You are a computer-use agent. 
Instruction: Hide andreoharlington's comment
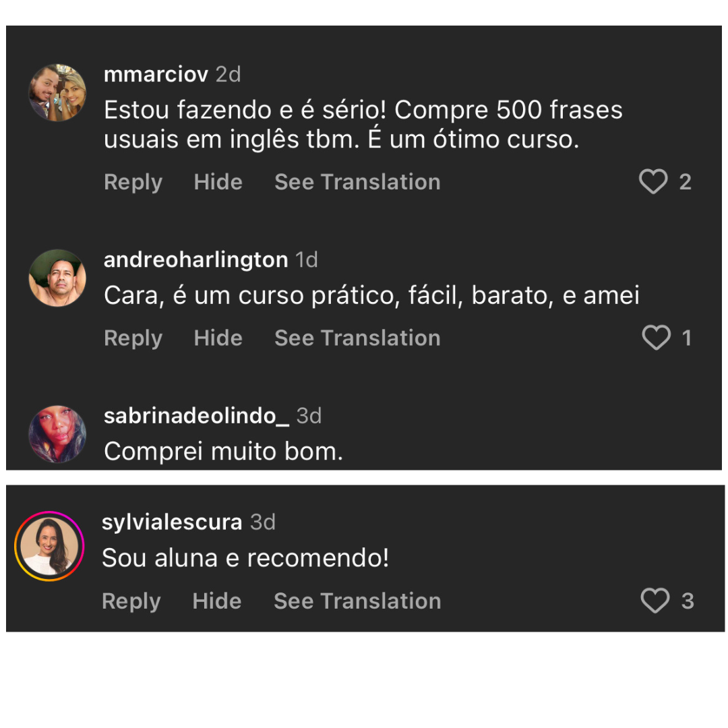(218, 338)
